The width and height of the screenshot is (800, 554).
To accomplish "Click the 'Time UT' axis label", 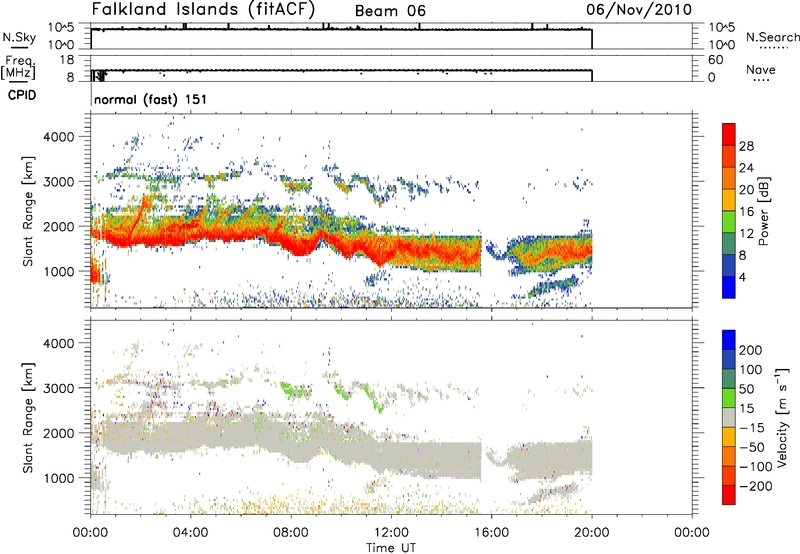I will click(391, 547).
